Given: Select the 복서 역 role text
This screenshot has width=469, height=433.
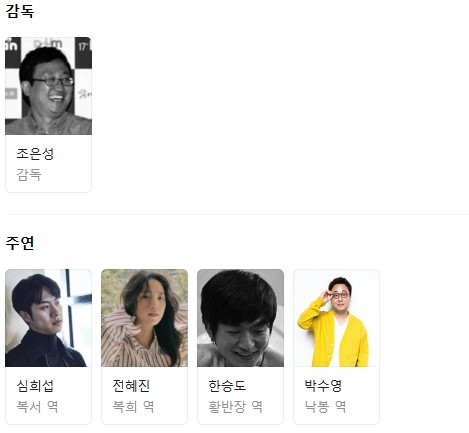Looking at the screenshot, I should click(x=37, y=407).
